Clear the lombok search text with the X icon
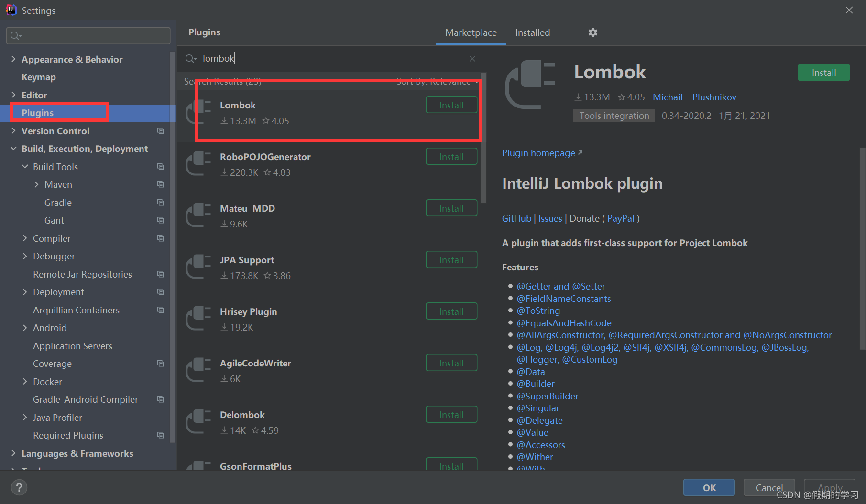The image size is (866, 504). coord(472,59)
